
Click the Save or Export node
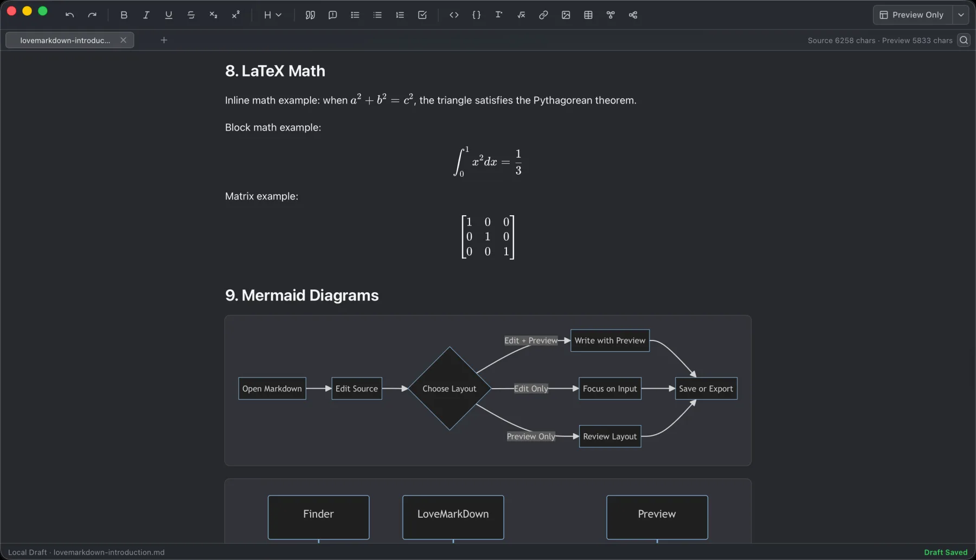[706, 389]
